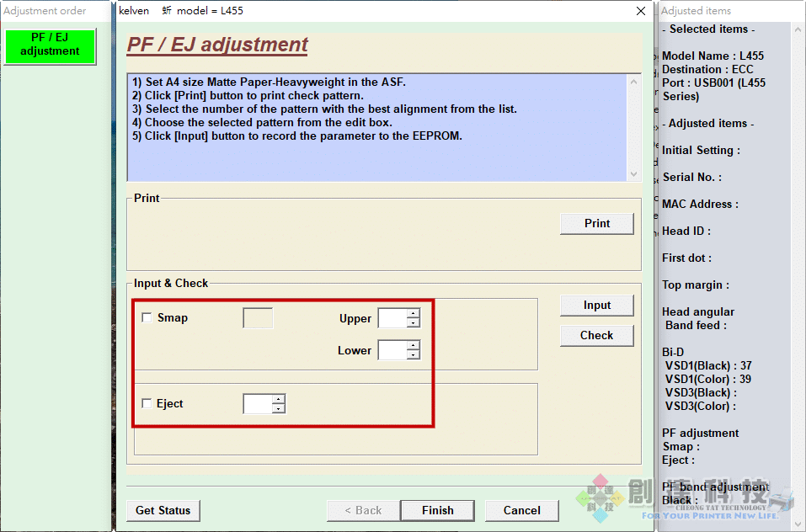Click the Upper value input field
806x532 pixels.
[392, 318]
